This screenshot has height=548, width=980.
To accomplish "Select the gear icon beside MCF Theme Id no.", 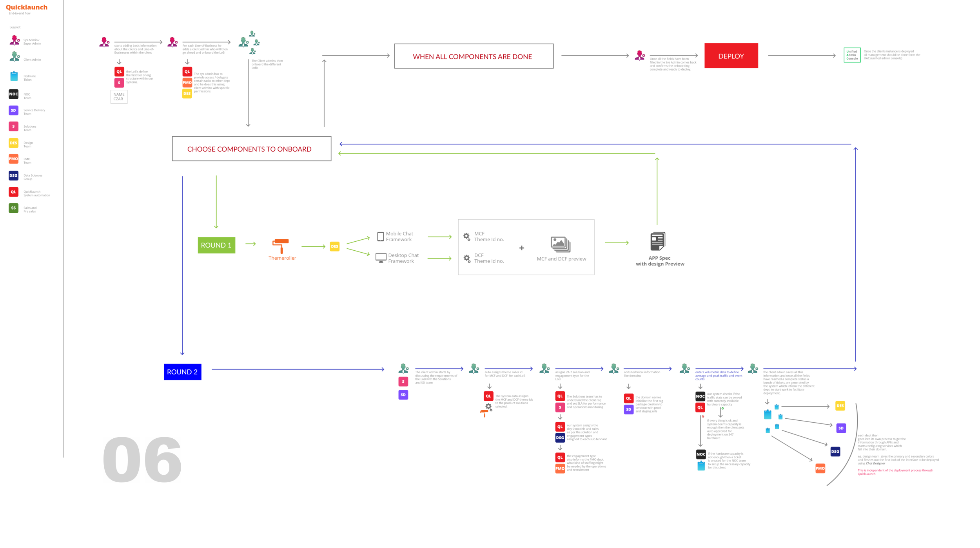I will [466, 237].
